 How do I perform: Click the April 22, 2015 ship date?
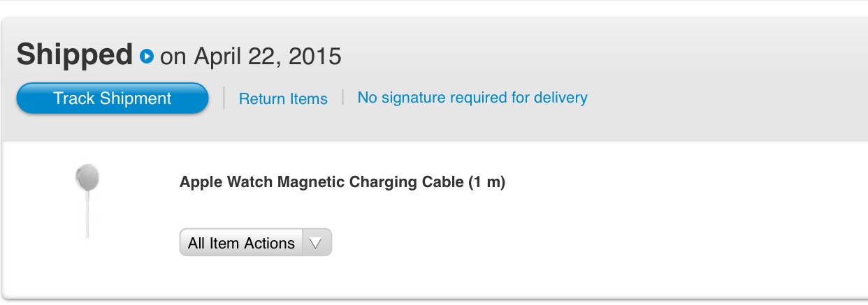tap(268, 57)
